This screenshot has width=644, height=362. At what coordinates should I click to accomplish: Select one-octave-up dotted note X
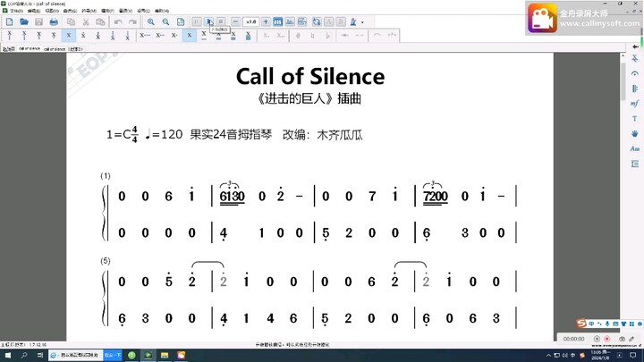click(x=83, y=35)
